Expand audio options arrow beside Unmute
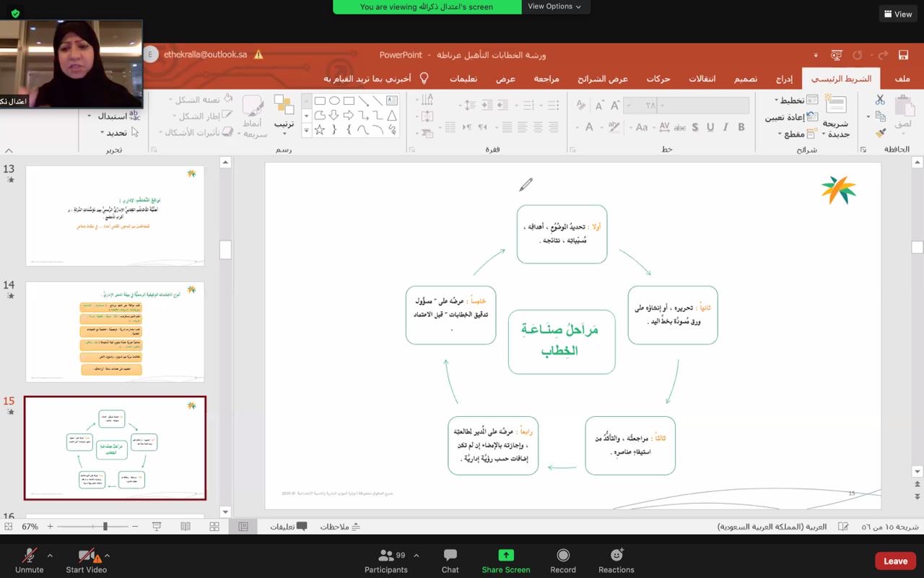The height and width of the screenshot is (578, 924). point(50,556)
